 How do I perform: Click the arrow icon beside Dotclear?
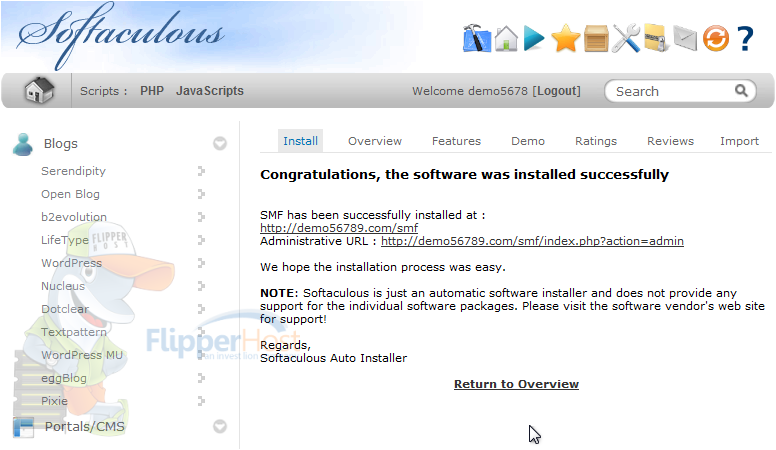point(201,309)
